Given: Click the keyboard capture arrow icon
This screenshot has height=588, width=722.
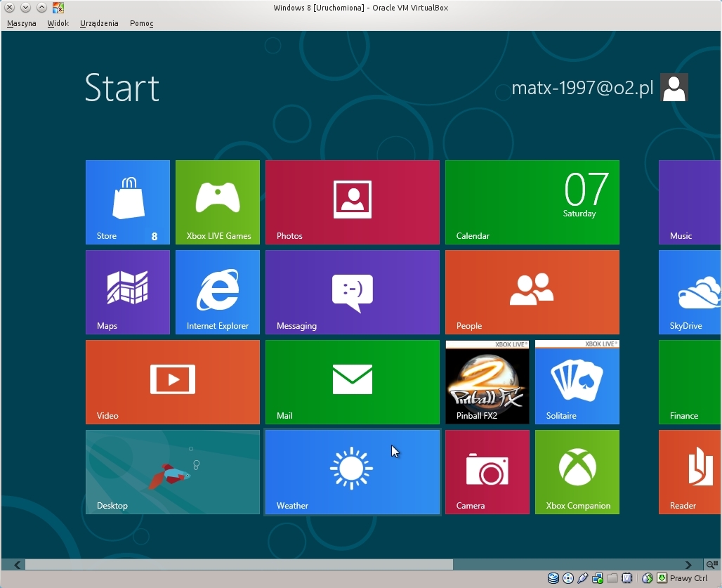Looking at the screenshot, I should (x=662, y=578).
